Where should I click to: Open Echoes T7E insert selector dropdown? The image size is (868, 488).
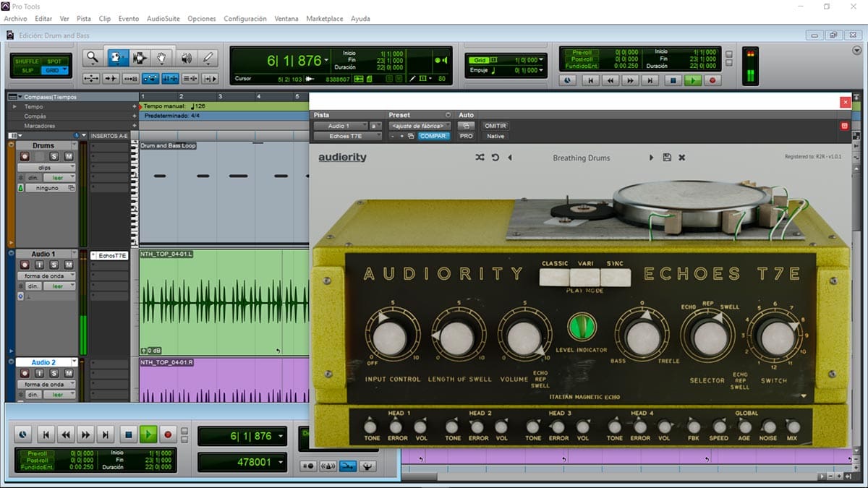click(x=347, y=136)
